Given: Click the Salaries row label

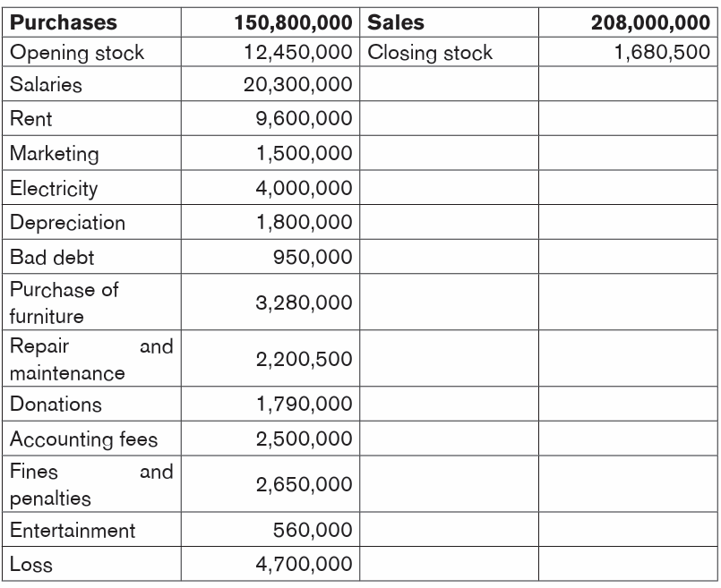Looking at the screenshot, I should tap(46, 84).
